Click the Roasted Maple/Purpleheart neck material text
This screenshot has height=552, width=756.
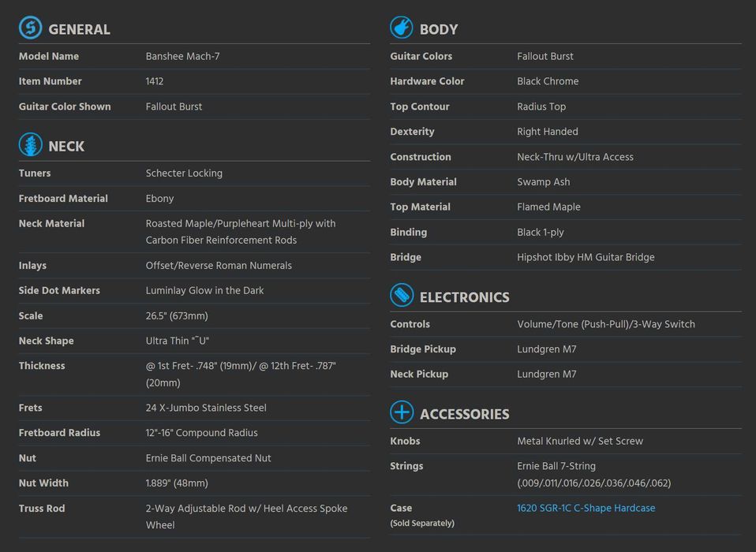241,232
